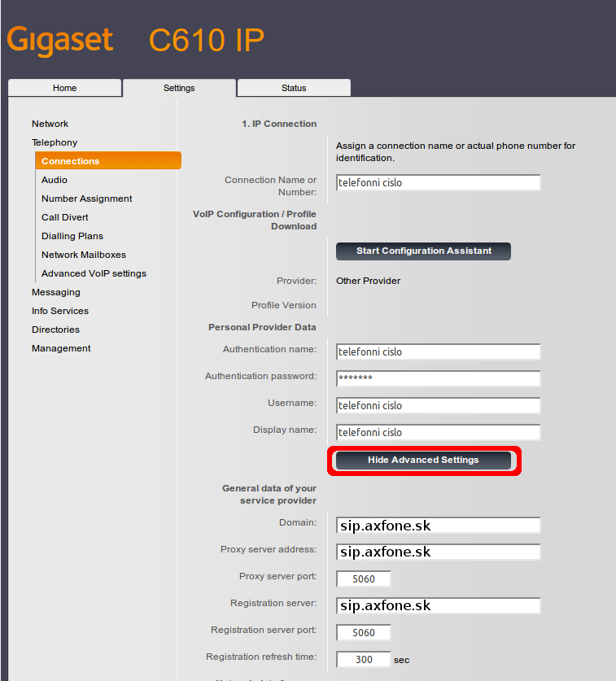Select the Settings tab
616x681 pixels.
[x=179, y=88]
